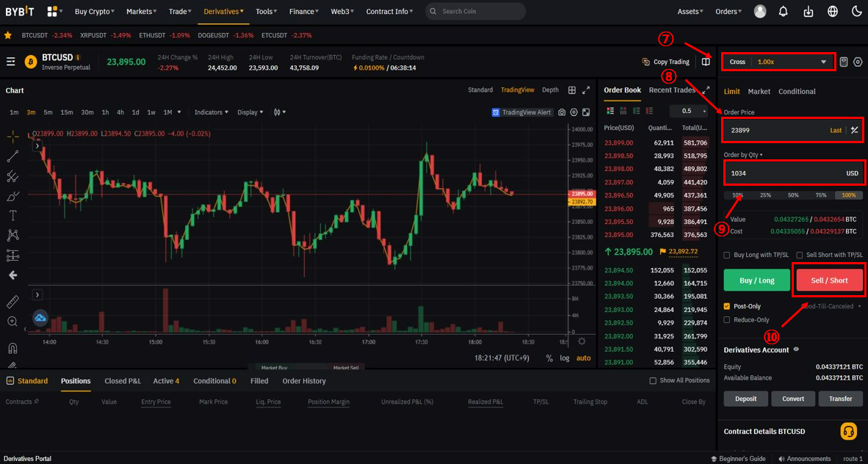
Task: Open the Indicators dropdown
Action: coord(211,112)
